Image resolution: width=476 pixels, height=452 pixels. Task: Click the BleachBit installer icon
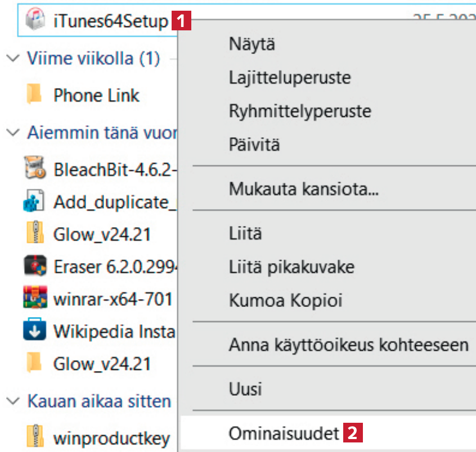35,168
